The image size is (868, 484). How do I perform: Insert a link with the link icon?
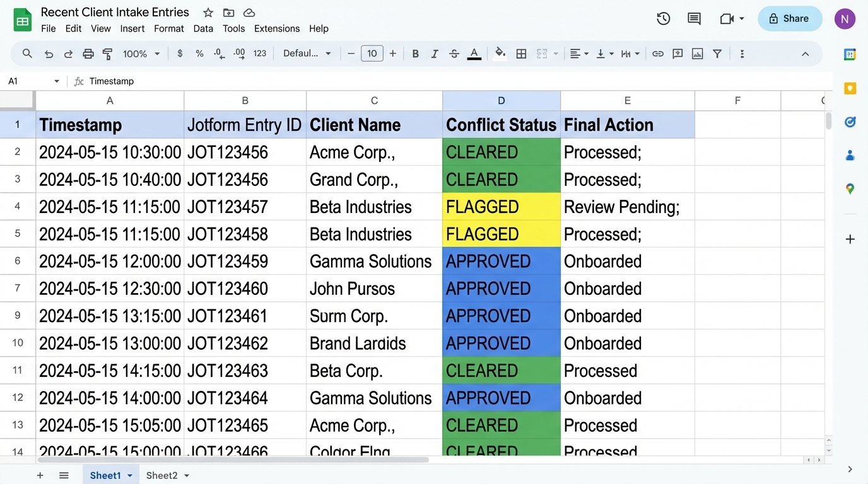[x=658, y=54]
